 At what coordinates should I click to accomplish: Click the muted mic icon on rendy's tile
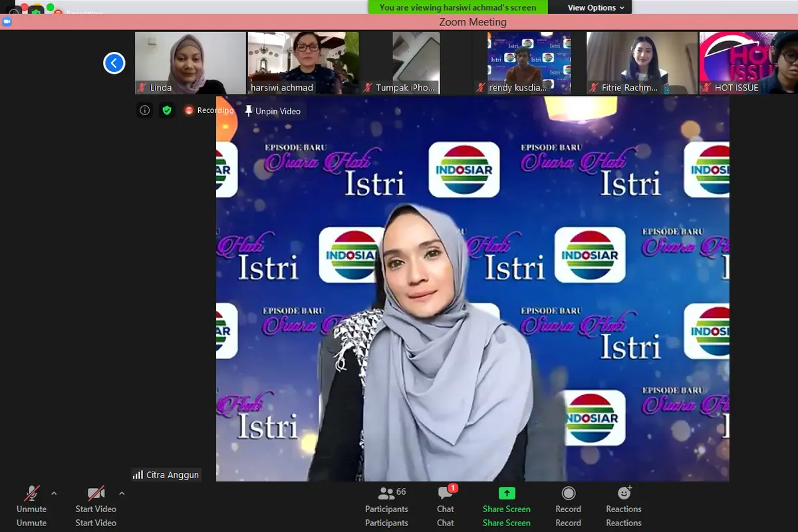[x=481, y=88]
